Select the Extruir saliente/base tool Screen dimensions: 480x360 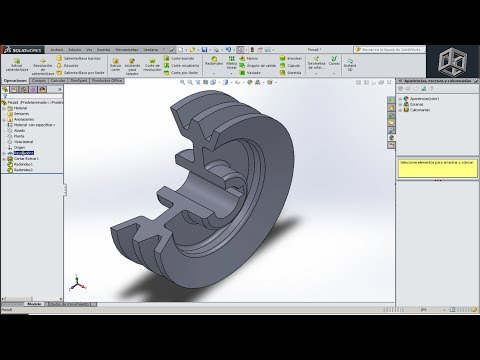[x=17, y=65]
